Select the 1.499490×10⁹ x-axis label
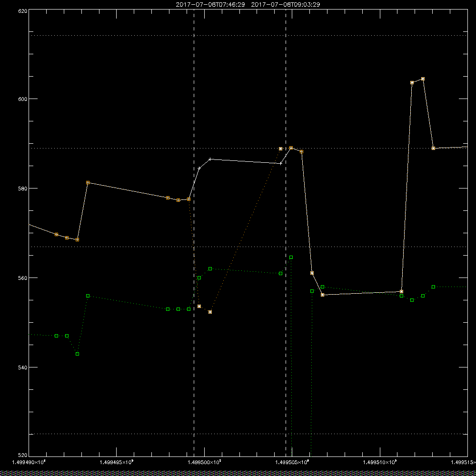This screenshot has height=476, width=476. click(29, 462)
